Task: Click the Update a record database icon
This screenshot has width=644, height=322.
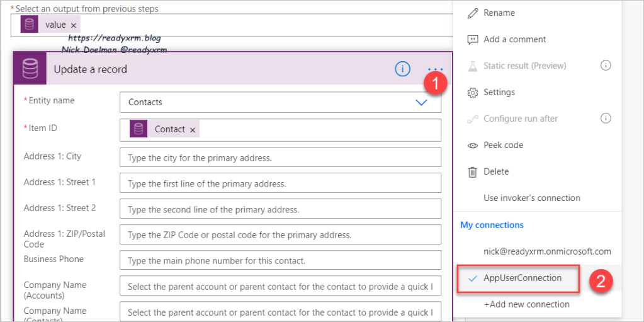Action: tap(30, 69)
